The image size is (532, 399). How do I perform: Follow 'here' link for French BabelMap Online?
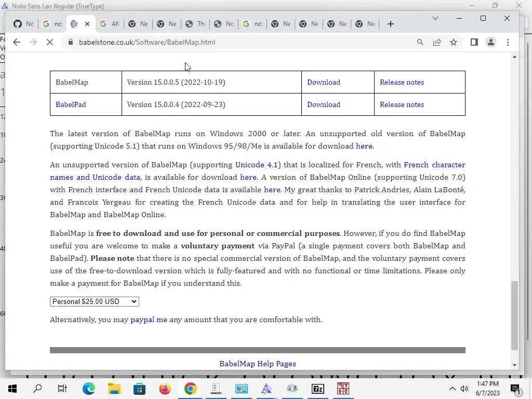click(x=272, y=190)
